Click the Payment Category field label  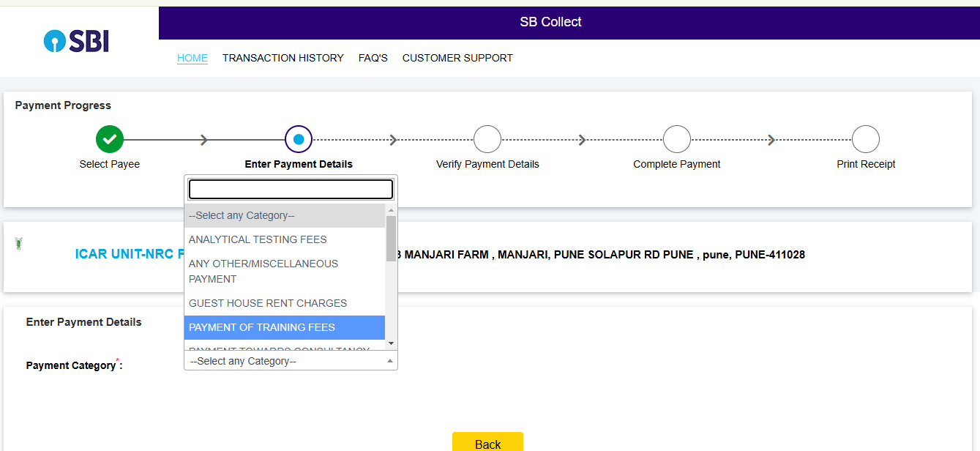click(x=74, y=365)
